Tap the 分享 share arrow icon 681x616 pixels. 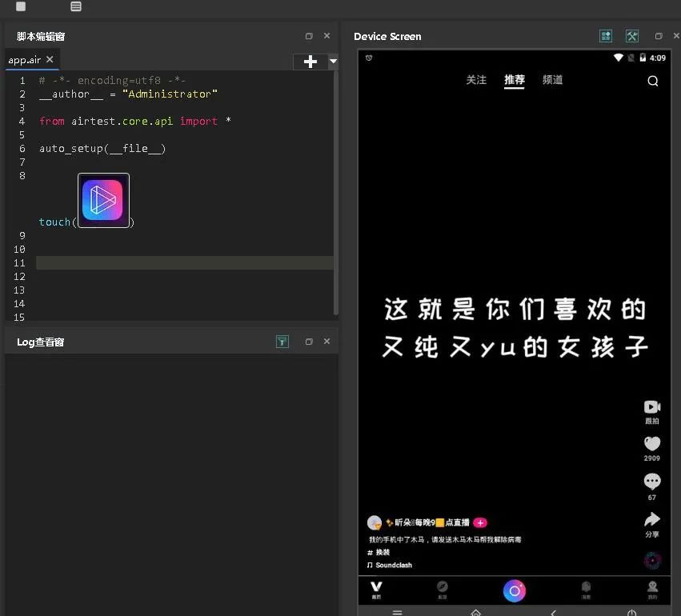coord(652,519)
